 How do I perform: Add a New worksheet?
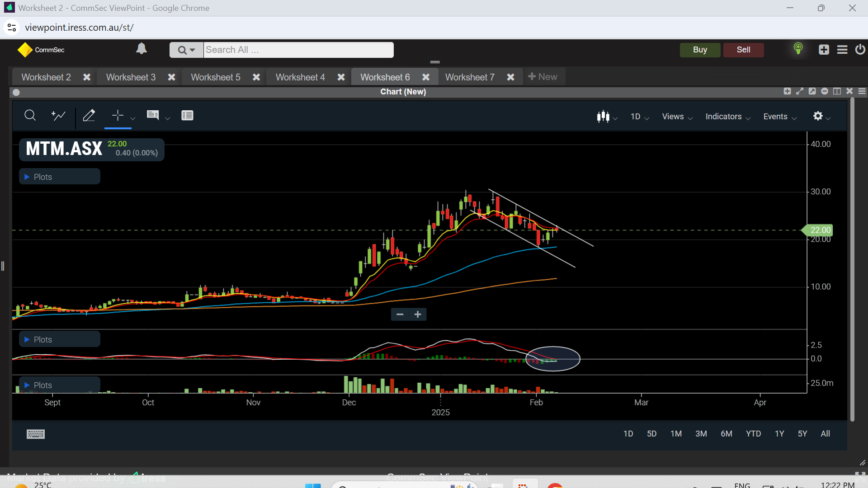543,77
